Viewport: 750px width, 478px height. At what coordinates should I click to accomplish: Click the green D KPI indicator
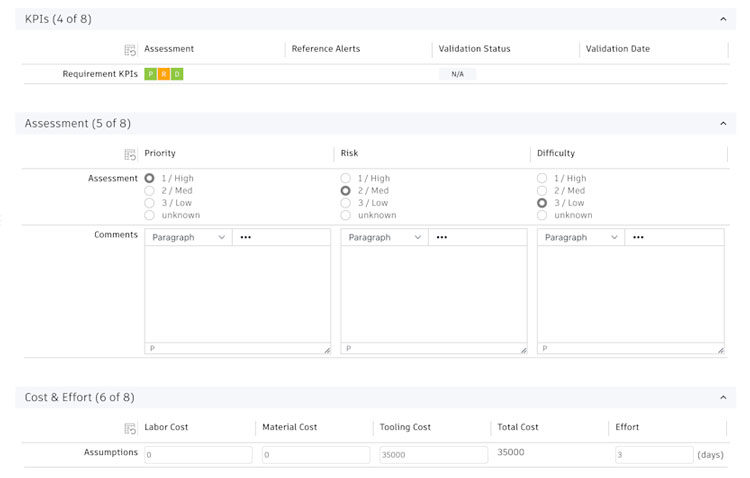[x=177, y=74]
